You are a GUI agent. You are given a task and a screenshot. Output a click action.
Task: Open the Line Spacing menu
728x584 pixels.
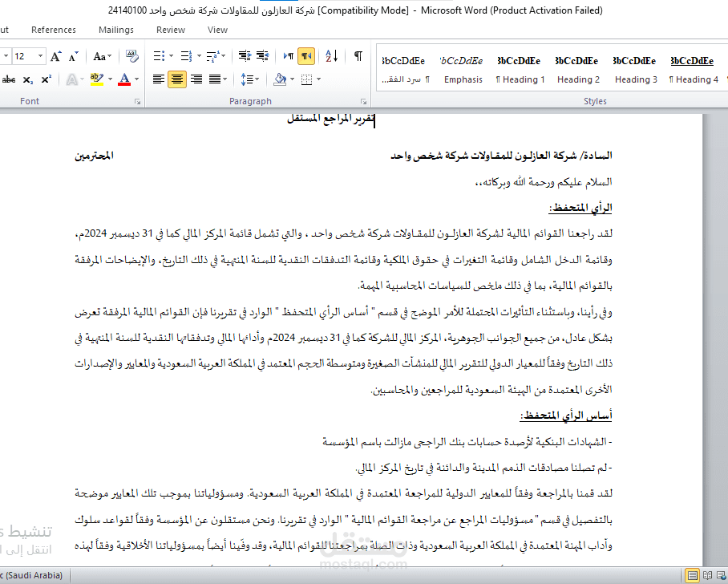tap(250, 79)
